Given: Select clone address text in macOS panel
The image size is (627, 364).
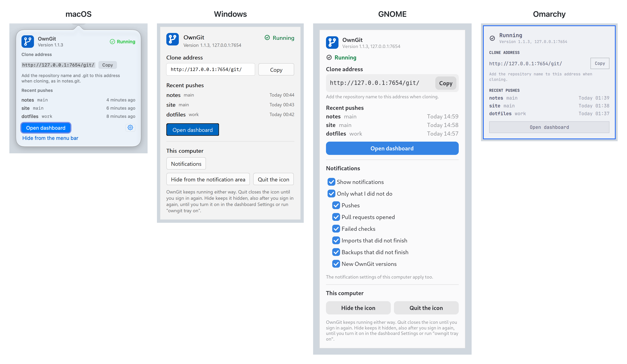Looking at the screenshot, I should pyautogui.click(x=58, y=65).
